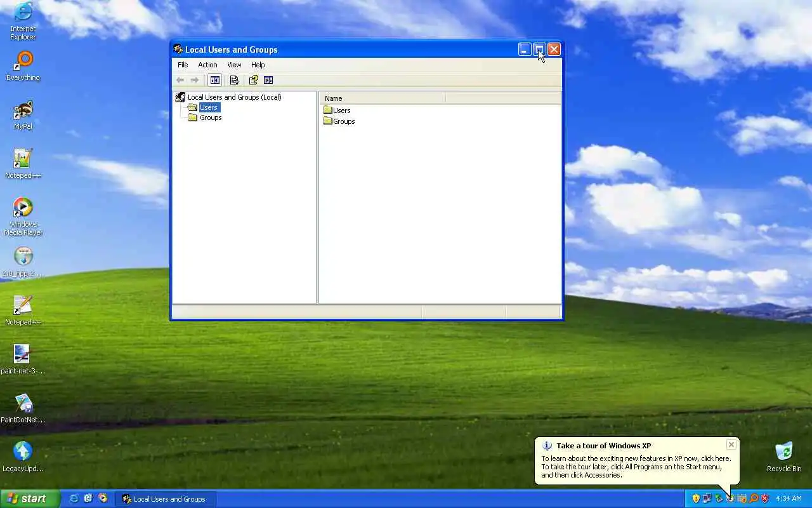
Task: Click the red shield security alert tray icon
Action: [764, 499]
